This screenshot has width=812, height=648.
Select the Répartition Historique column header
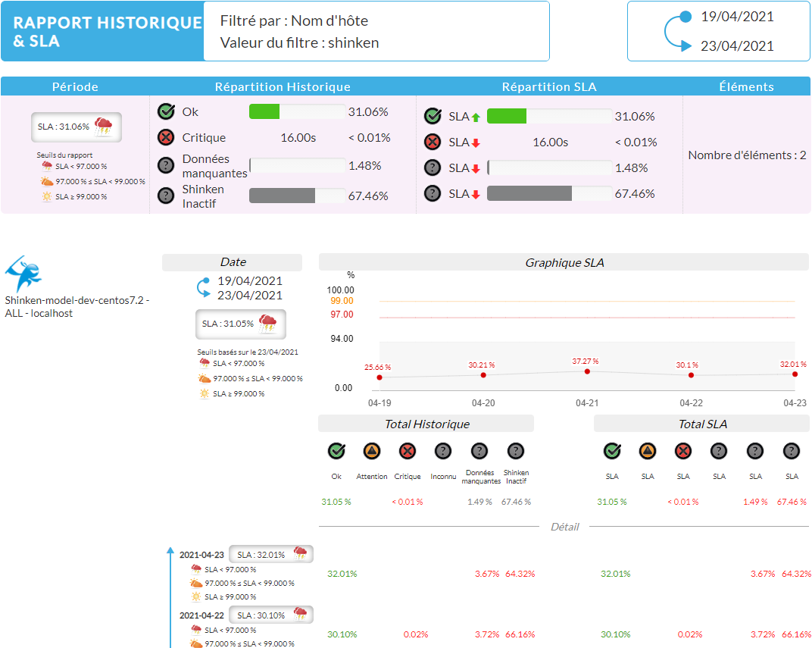[x=283, y=86]
